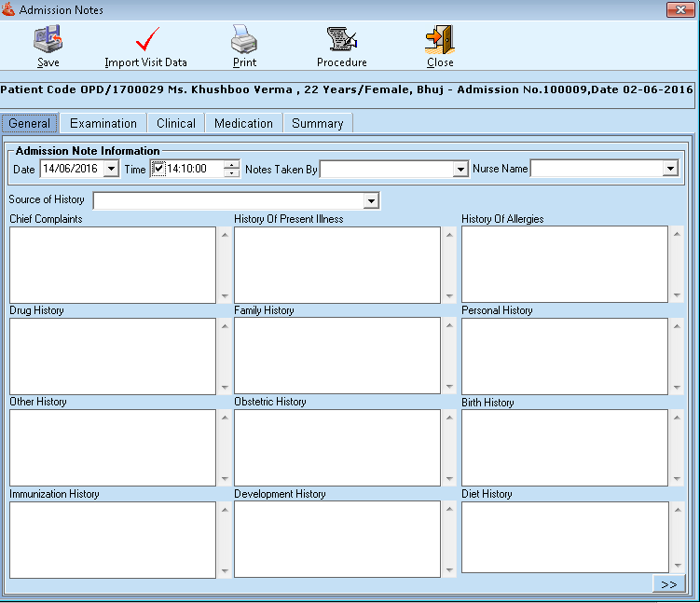Click the Print printer icon

[x=244, y=41]
